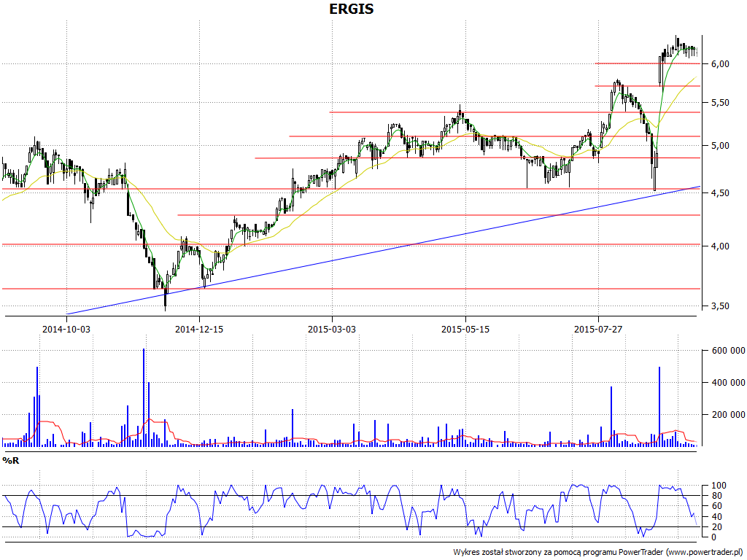Screen dimensions: 747x560
Task: Click the 20 level on %R axis
Action: (x=717, y=527)
